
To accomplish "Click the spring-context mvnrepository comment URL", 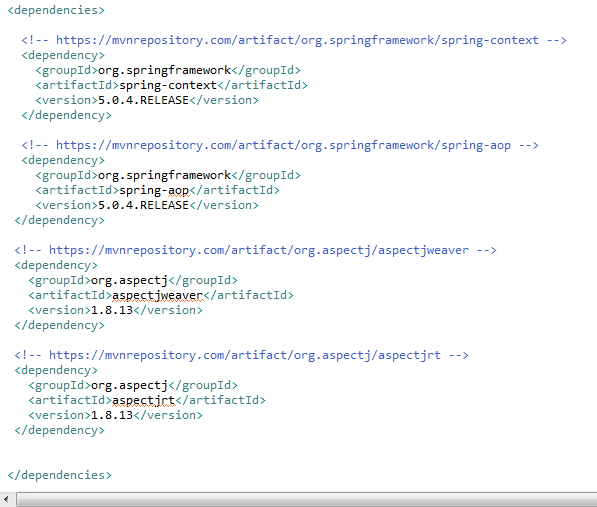I will pyautogui.click(x=297, y=40).
